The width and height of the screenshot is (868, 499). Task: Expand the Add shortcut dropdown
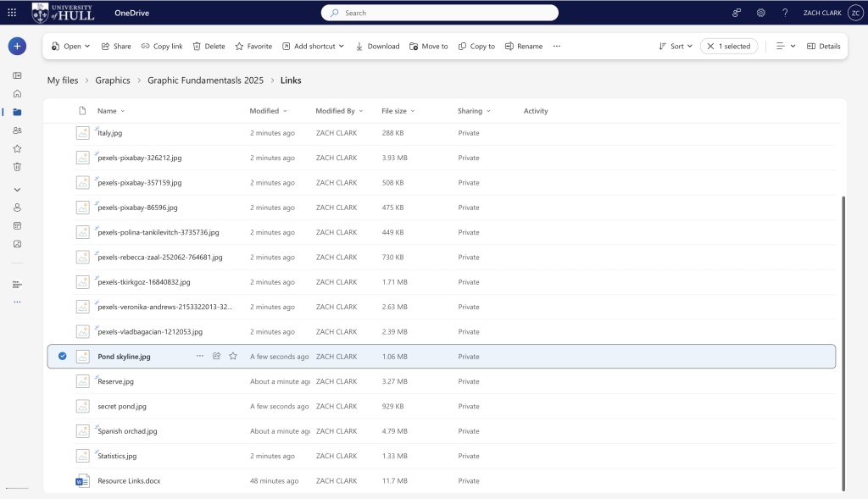click(x=314, y=47)
